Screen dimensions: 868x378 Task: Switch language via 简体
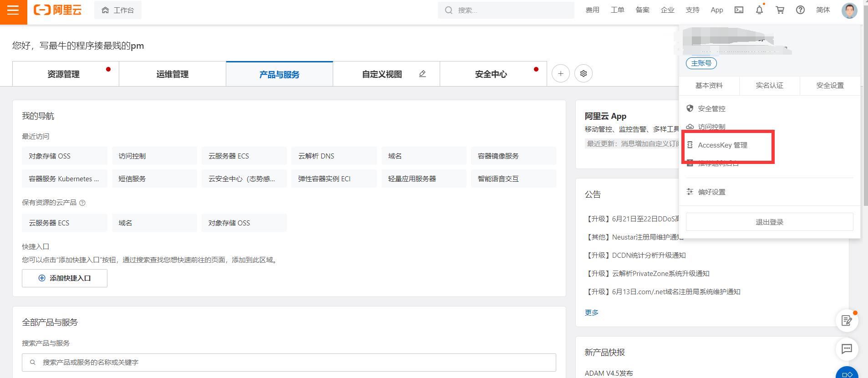823,10
